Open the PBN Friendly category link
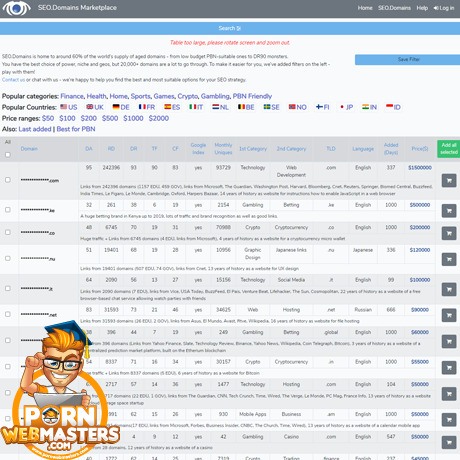Screen dimensions: 460x460 pyautogui.click(x=252, y=96)
